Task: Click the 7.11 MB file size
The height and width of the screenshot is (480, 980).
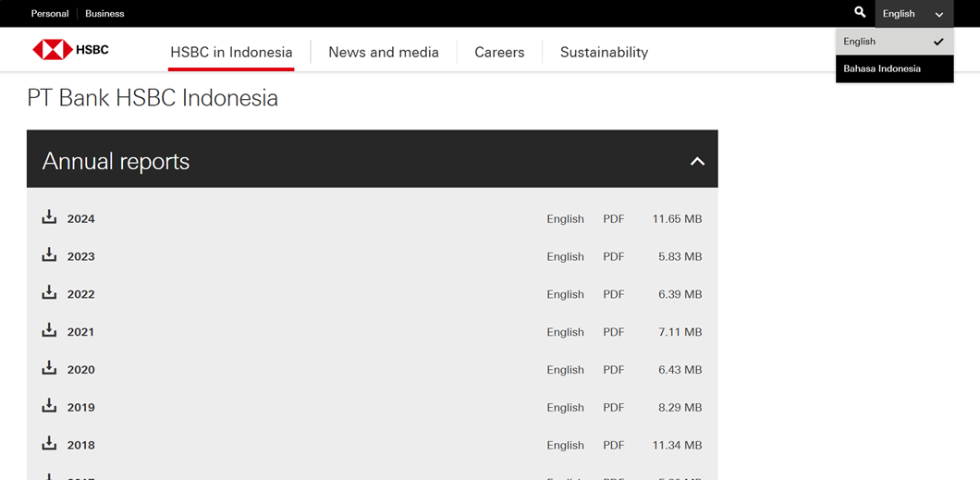Action: pyautogui.click(x=680, y=333)
